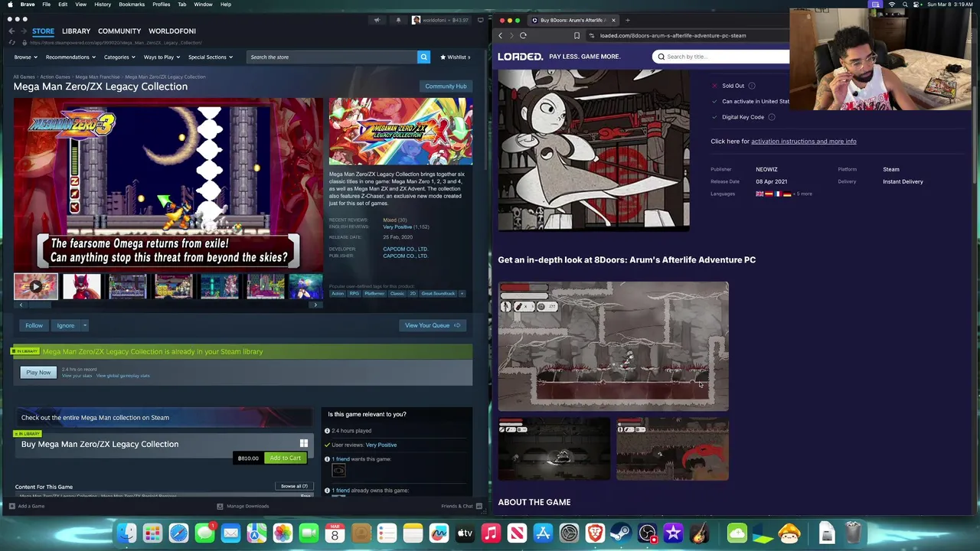This screenshot has height=551, width=980.
Task: Close the 8Doors browser tab
Action: (613, 20)
